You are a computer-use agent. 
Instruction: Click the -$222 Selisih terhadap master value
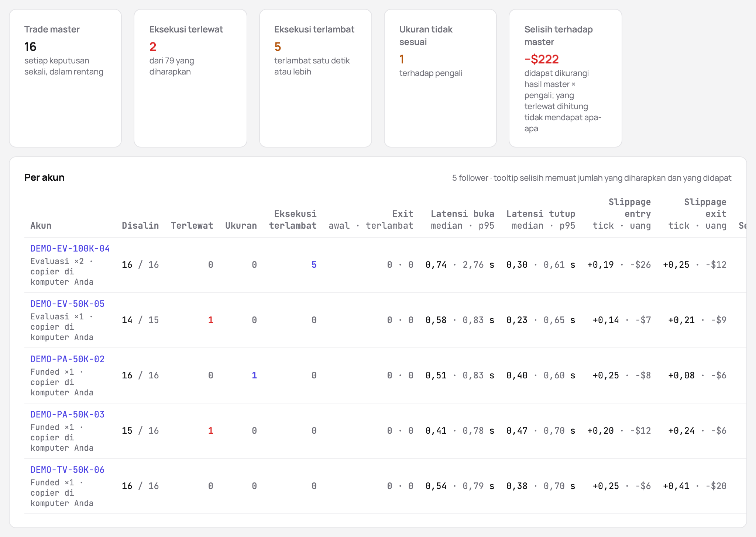[x=542, y=59]
